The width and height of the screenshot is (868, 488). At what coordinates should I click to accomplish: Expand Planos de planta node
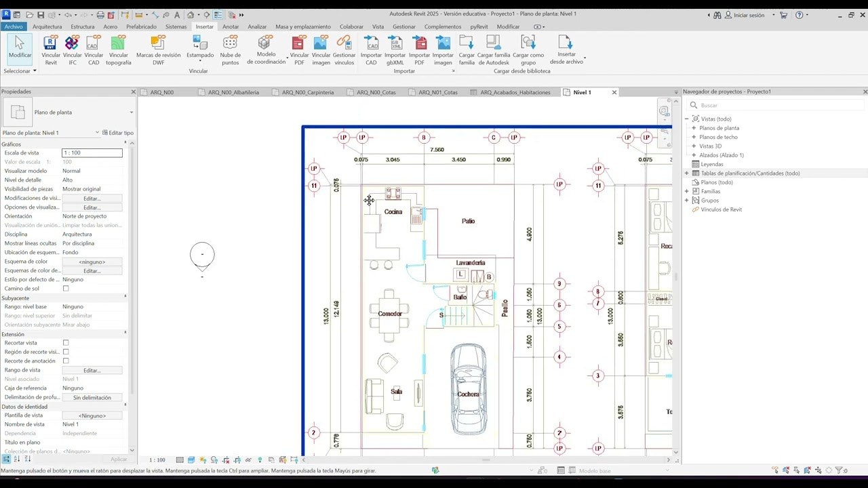[694, 128]
